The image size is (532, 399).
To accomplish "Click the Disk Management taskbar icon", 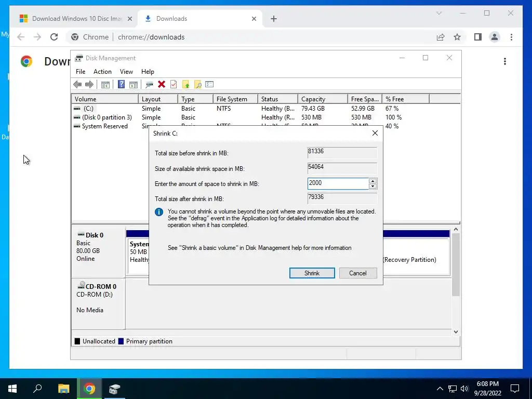I will (115, 389).
